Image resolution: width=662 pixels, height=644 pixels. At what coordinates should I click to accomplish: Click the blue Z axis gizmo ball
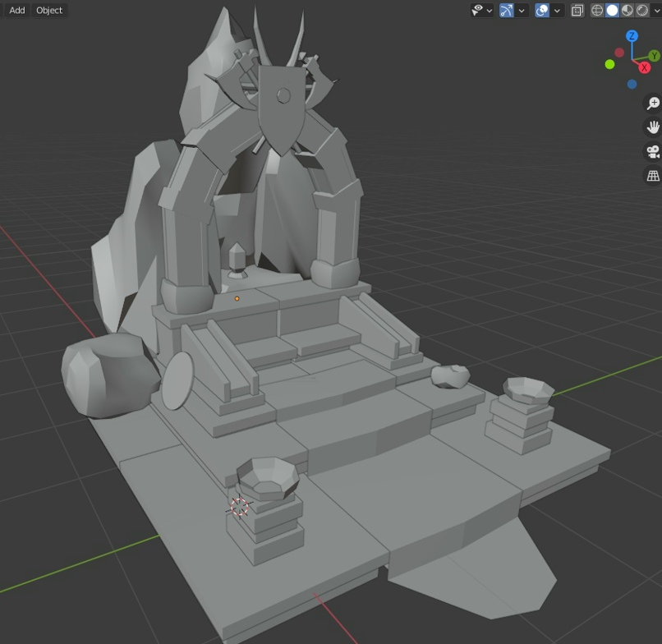pyautogui.click(x=632, y=36)
